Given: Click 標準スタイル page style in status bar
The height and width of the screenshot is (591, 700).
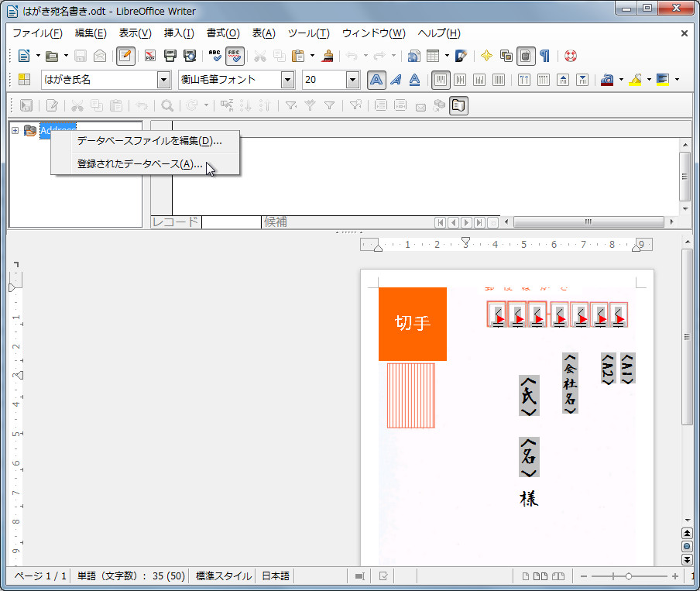Looking at the screenshot, I should [224, 576].
